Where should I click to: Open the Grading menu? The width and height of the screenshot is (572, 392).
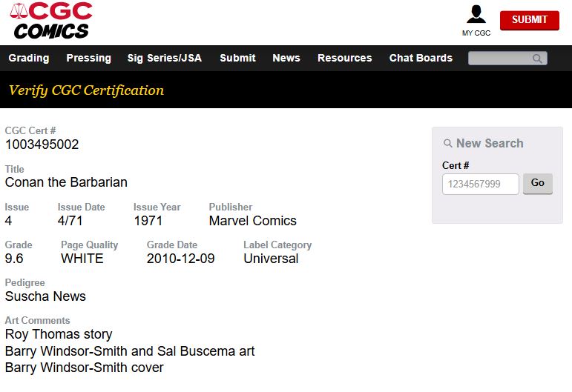29,58
